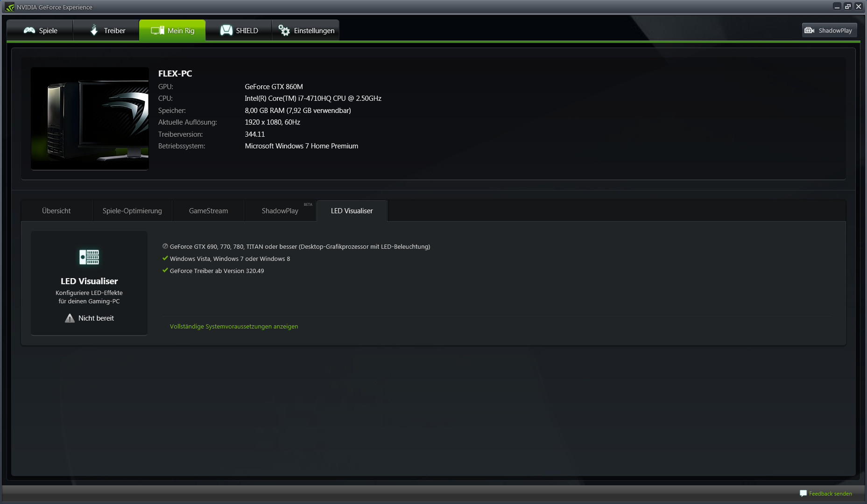Screen dimensions: 867x504
Task: Click the 8,00 GB RAM value
Action: point(298,111)
